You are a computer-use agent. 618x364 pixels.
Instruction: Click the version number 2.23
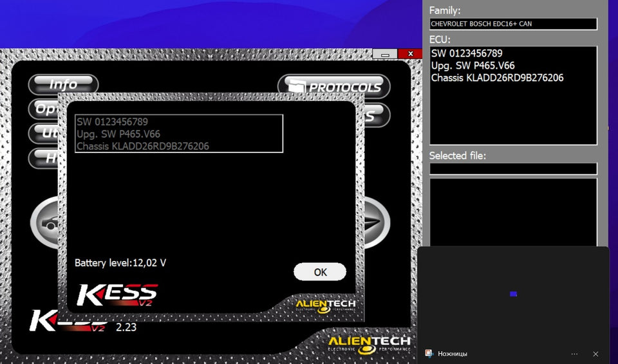126,327
